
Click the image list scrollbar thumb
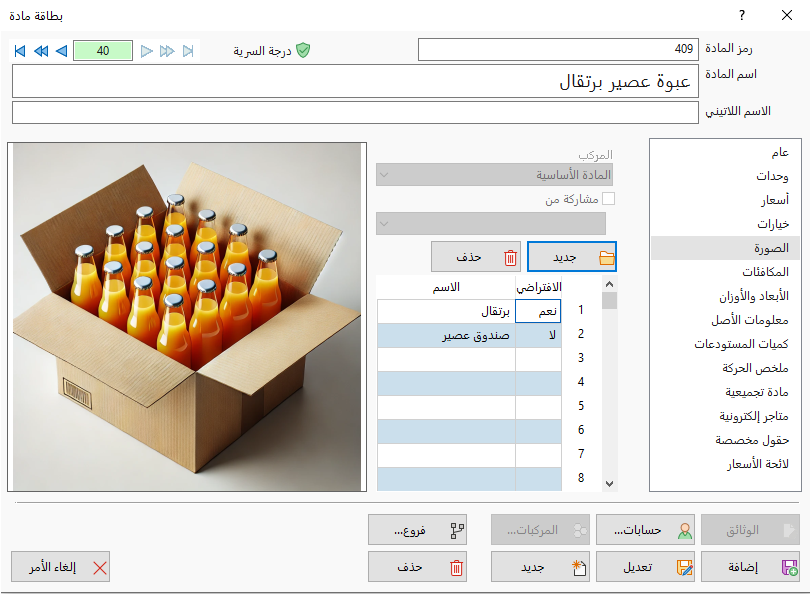point(609,301)
